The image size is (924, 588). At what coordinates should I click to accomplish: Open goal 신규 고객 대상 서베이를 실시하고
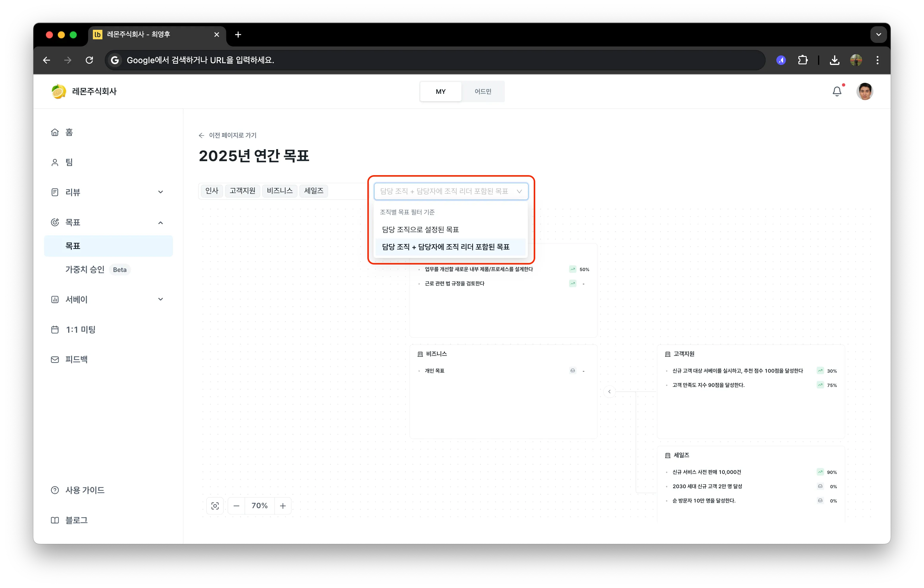pos(738,371)
